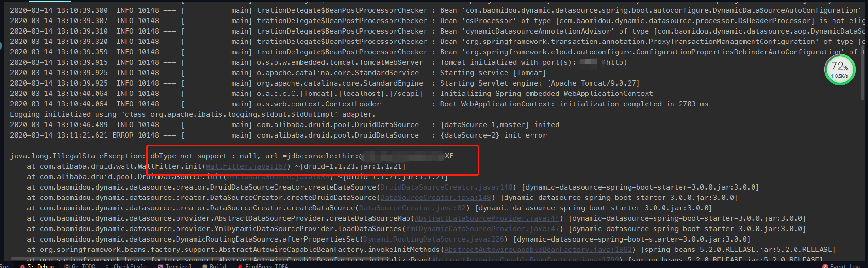Open DynamicRoutingDataSource.java:226 link

click(434, 239)
